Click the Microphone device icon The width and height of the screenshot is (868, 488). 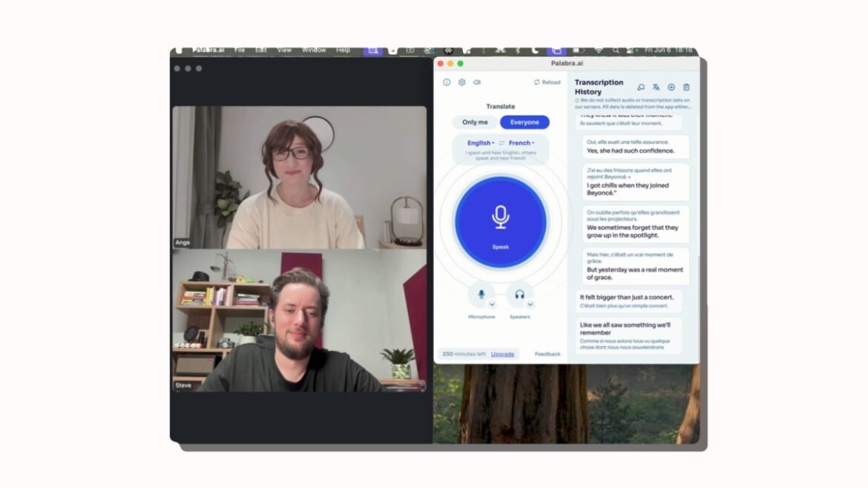pos(481,294)
